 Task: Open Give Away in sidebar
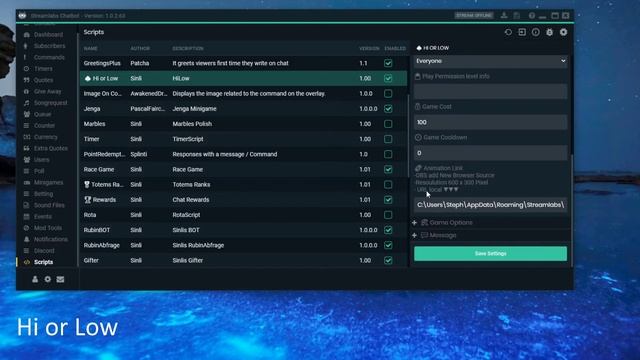47,91
